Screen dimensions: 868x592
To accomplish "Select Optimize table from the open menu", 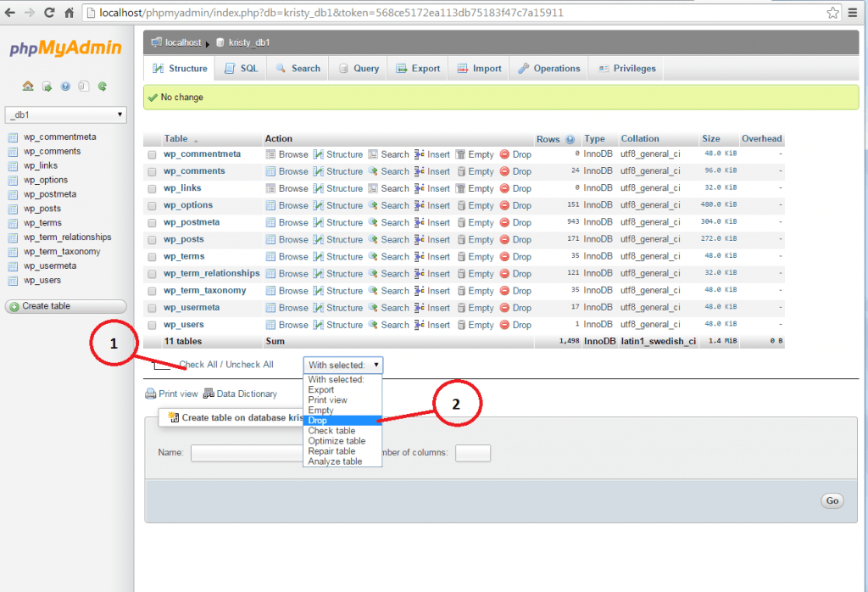I will [338, 440].
